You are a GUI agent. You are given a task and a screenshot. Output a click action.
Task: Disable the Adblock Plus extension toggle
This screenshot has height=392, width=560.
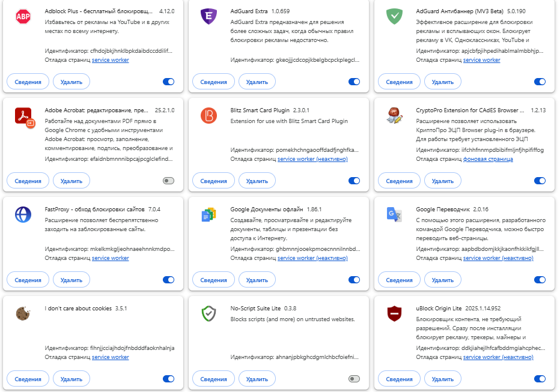[x=168, y=82]
